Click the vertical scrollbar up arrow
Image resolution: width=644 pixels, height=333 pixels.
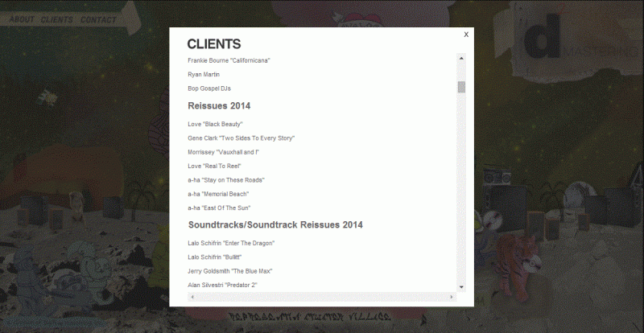tap(461, 58)
